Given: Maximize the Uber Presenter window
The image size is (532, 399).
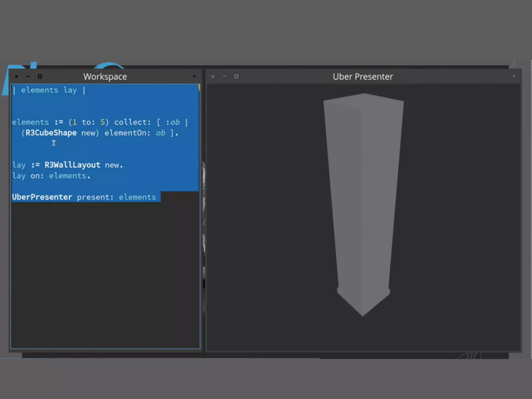Looking at the screenshot, I should point(236,76).
